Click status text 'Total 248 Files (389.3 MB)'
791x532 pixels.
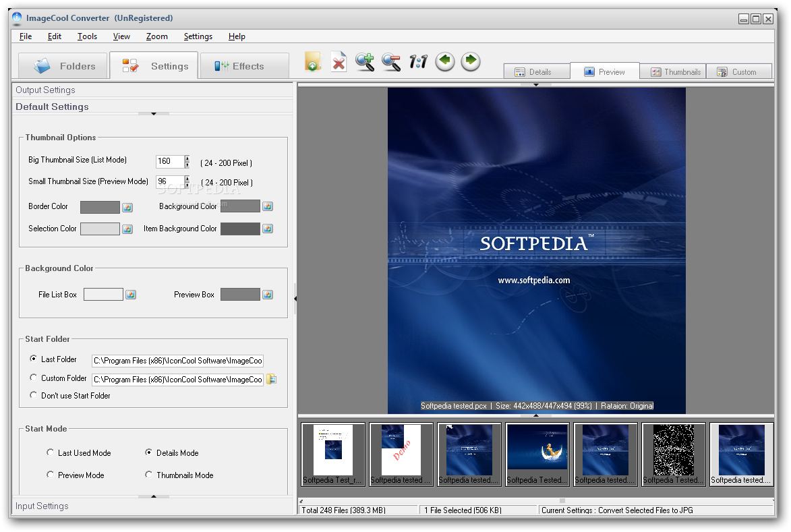tap(343, 510)
